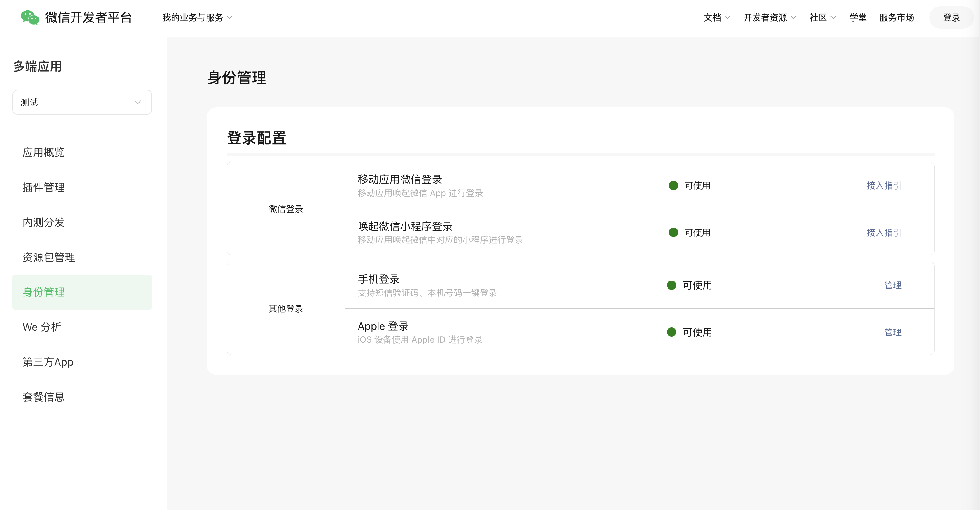Open 服务市场 page

point(896,17)
